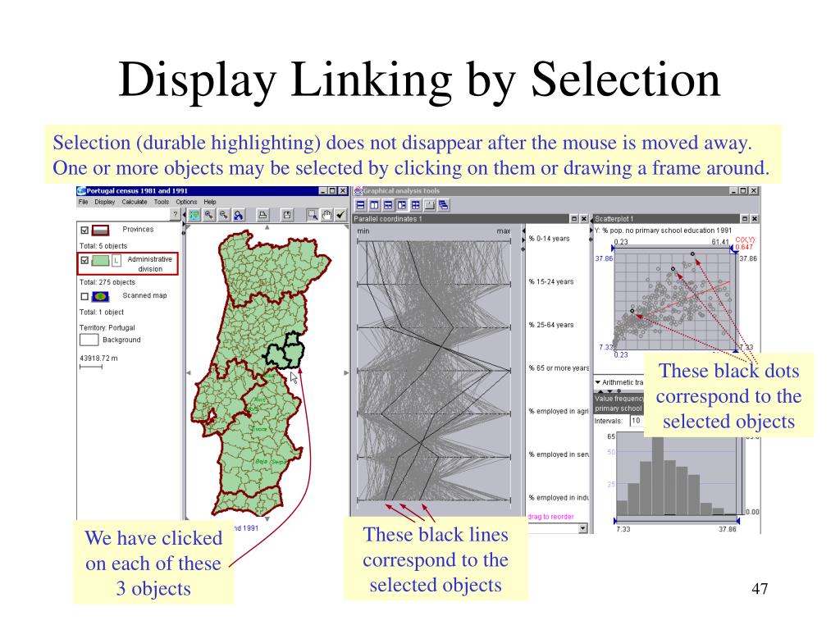Viewport: 840px width, 630px height.
Task: Click the '% 15-24 years' axis label
Action: point(550,281)
